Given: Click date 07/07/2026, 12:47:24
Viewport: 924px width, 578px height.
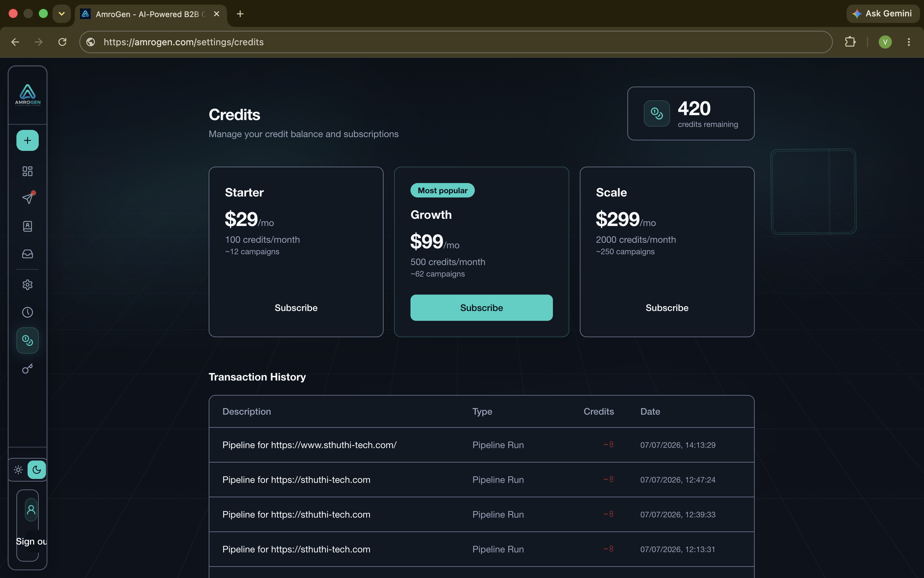Looking at the screenshot, I should (x=678, y=480).
